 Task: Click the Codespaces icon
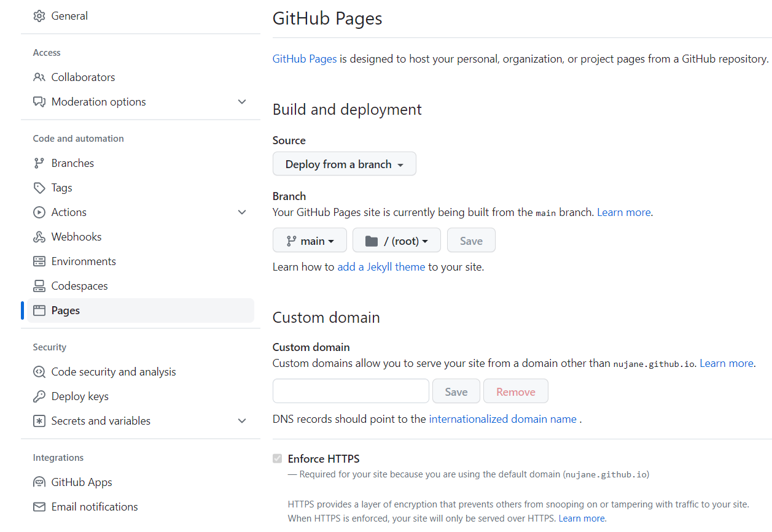coord(39,286)
